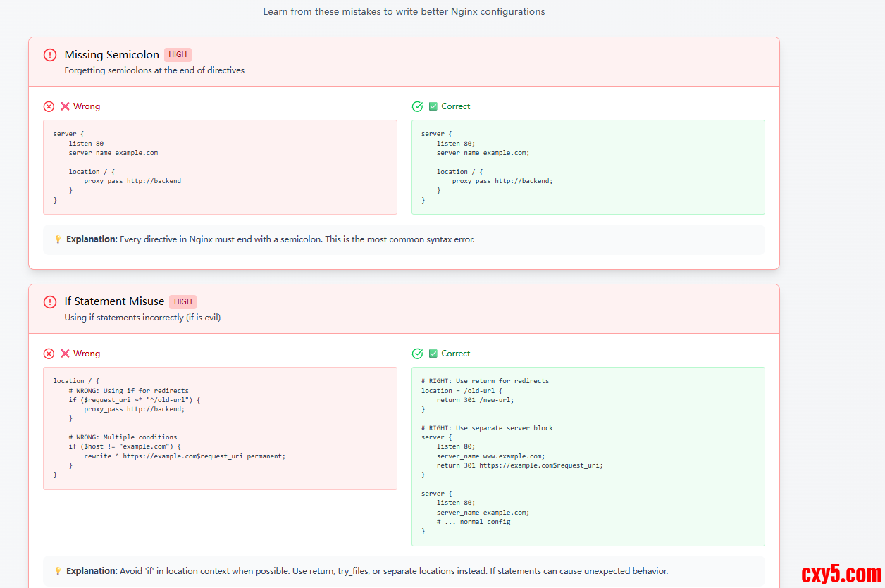885x588 pixels.
Task: Click the Missing Semicolon explanation text box
Action: pyautogui.click(x=404, y=239)
